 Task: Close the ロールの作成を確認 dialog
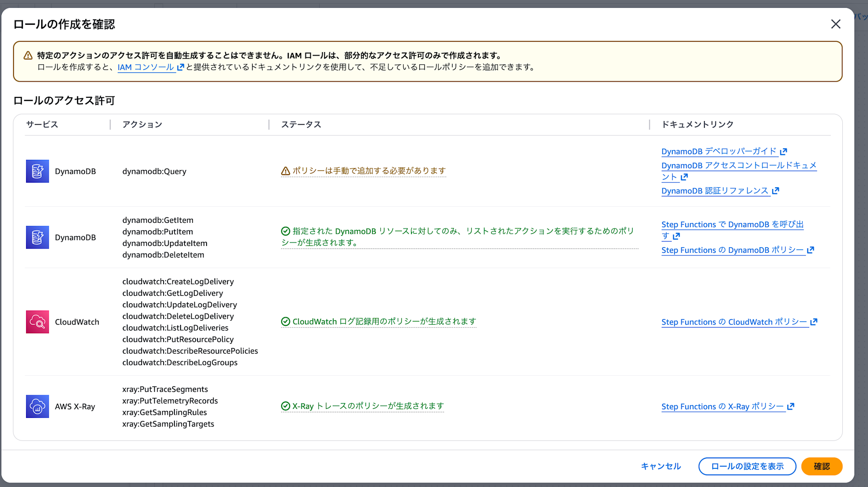835,24
